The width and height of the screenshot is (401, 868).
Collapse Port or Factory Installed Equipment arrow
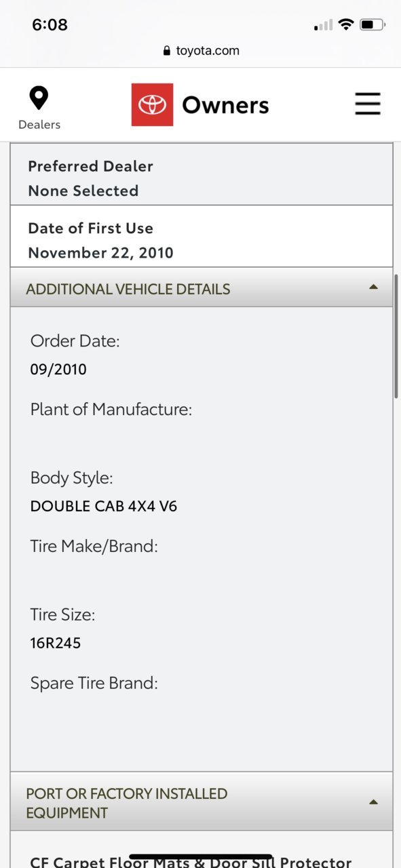click(x=373, y=802)
